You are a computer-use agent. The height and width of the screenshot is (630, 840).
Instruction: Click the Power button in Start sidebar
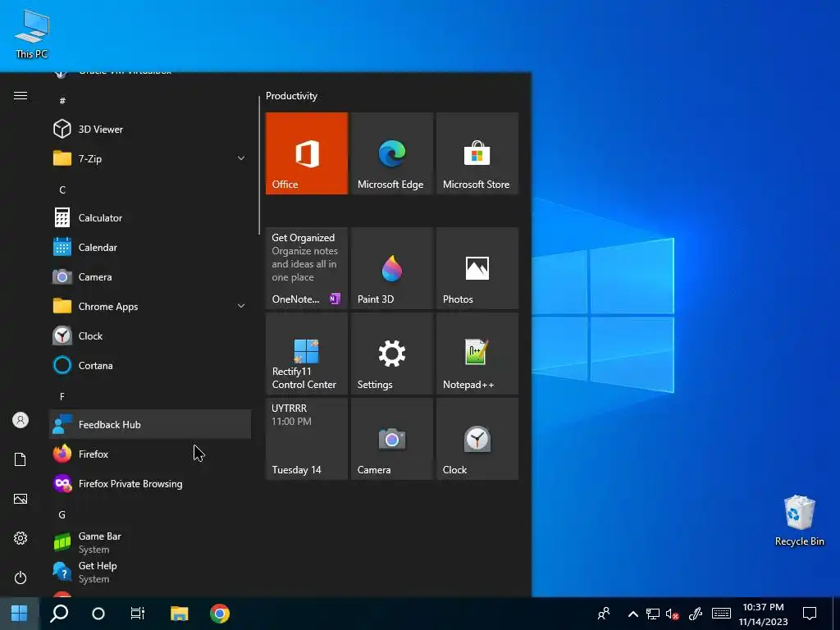tap(21, 577)
